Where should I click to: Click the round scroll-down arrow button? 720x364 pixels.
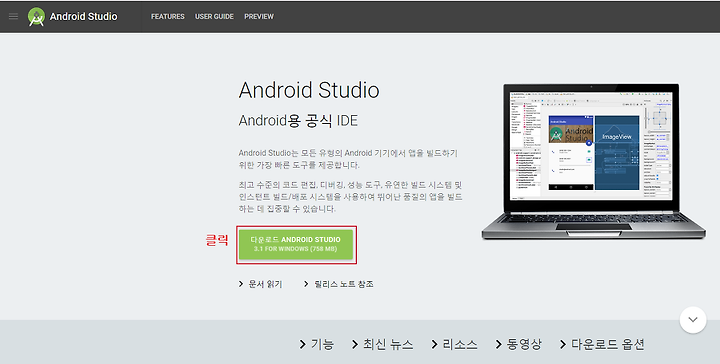point(693,319)
